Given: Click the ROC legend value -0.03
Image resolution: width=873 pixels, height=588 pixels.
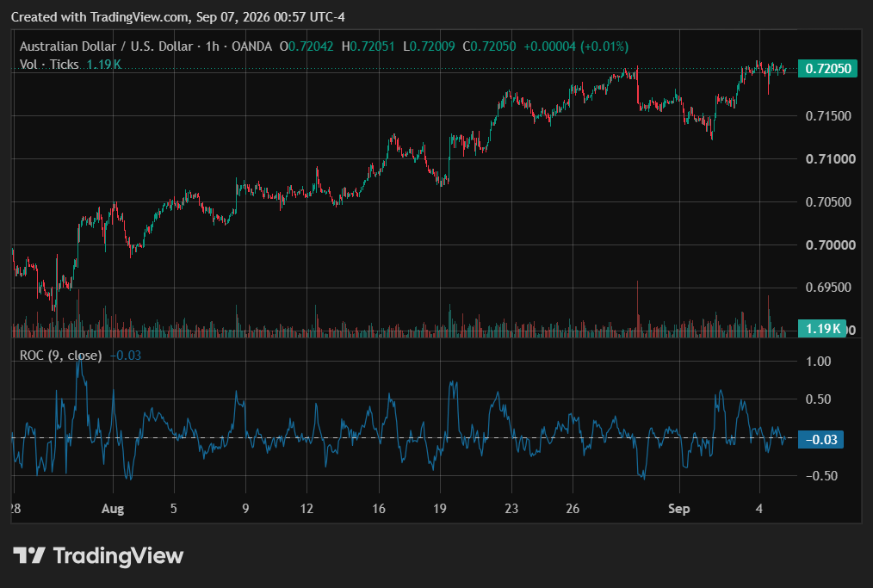Looking at the screenshot, I should pyautogui.click(x=126, y=356).
